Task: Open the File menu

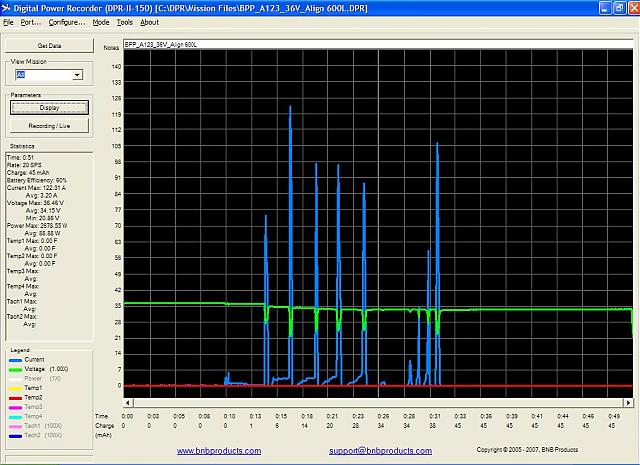Action: [9, 21]
